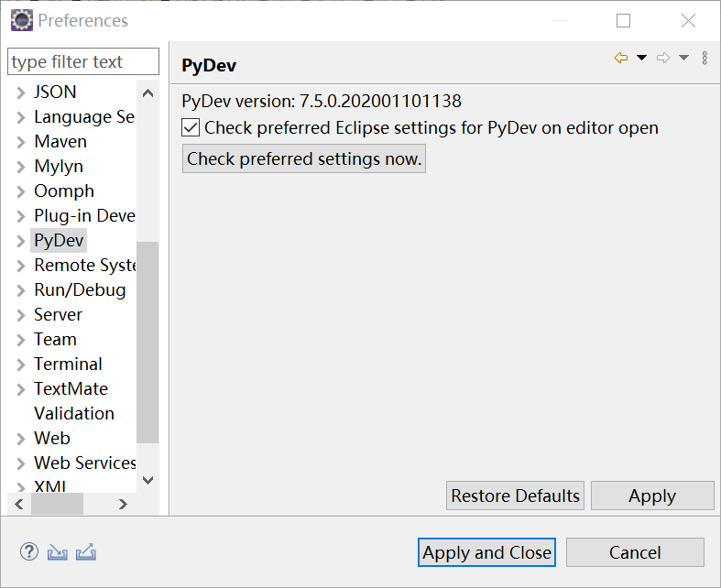Click the Import preferences icon
Image resolution: width=721 pixels, height=588 pixels.
[x=58, y=552]
